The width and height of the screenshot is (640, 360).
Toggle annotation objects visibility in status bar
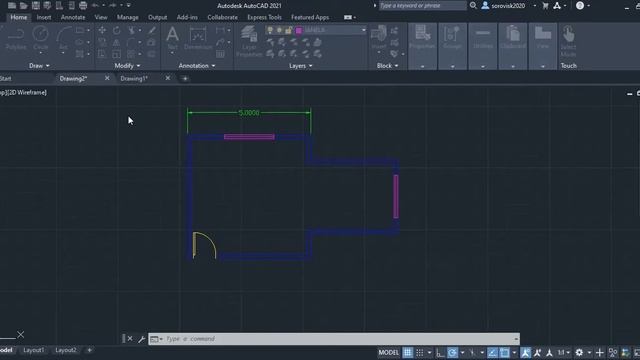(525, 352)
